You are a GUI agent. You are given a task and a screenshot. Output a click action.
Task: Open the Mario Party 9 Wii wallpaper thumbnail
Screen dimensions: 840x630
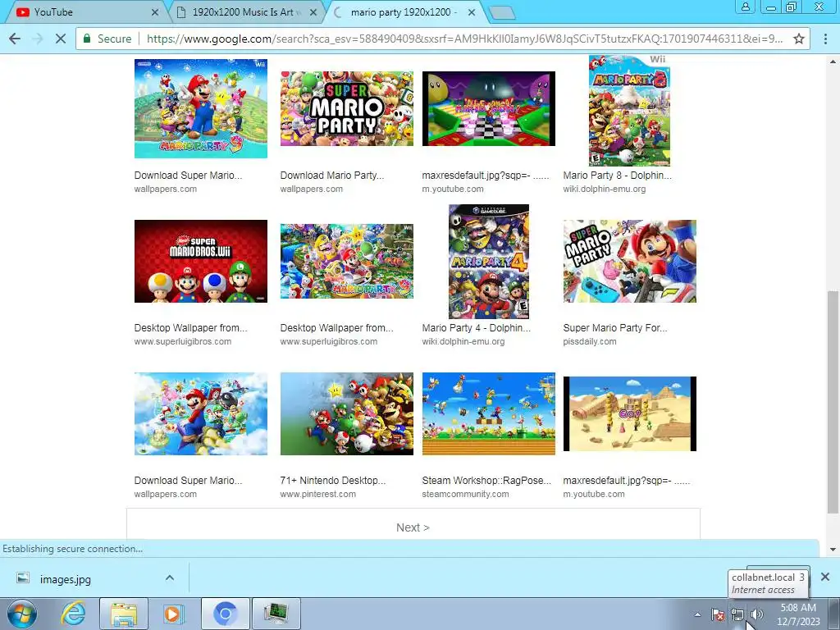pos(200,108)
